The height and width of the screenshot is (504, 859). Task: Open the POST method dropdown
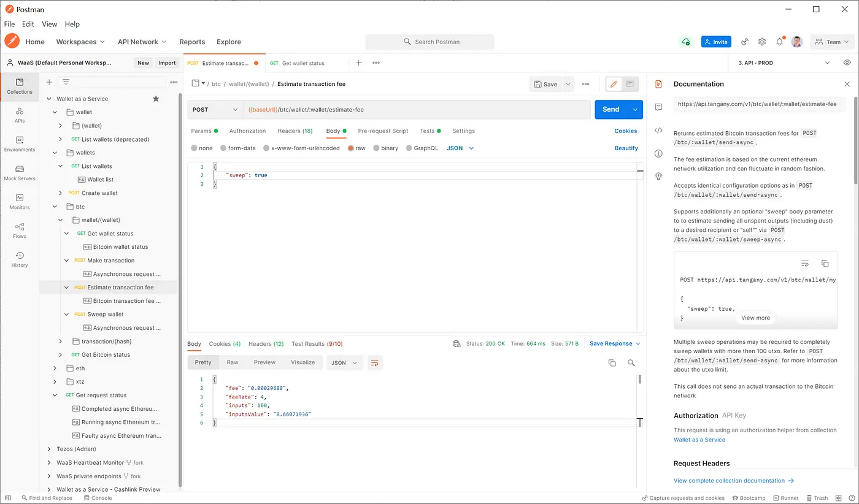tap(215, 109)
